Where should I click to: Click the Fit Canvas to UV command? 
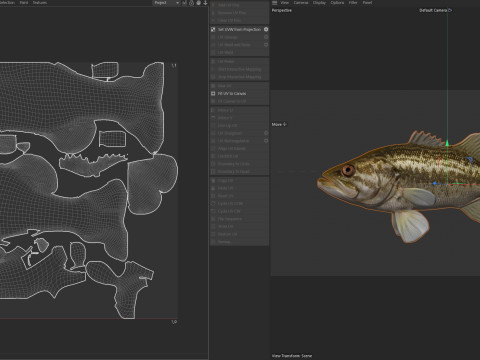tap(239, 101)
